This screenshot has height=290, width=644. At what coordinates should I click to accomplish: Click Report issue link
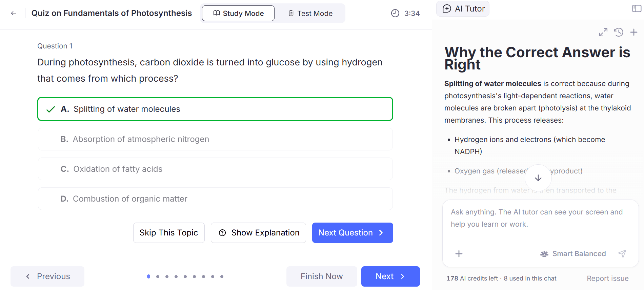point(608,278)
